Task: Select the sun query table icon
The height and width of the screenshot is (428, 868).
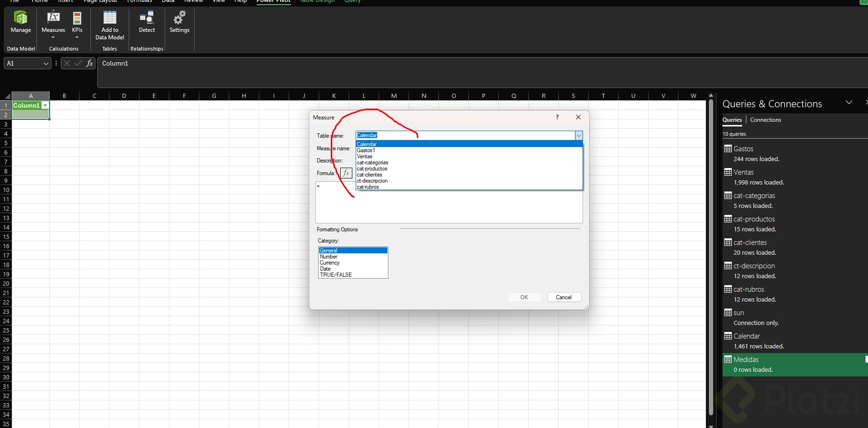Action: pos(728,312)
